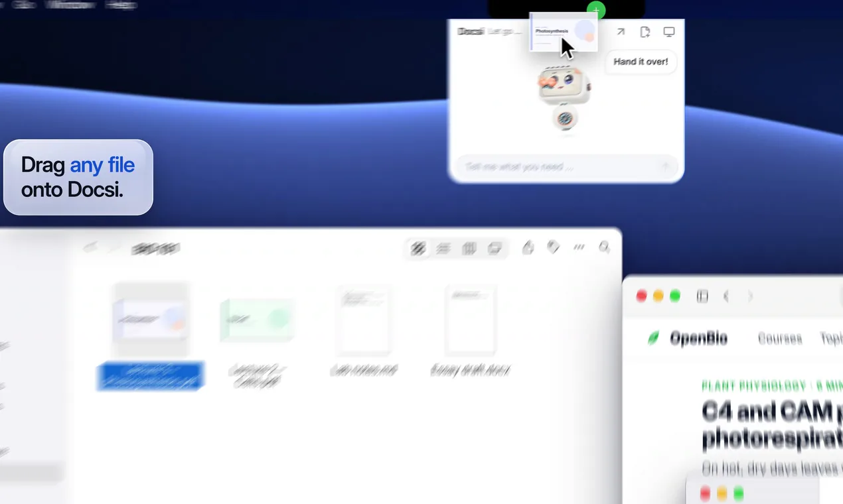Viewport: 843px width, 504px height.
Task: Click the OpenBio leaf logo
Action: 654,339
